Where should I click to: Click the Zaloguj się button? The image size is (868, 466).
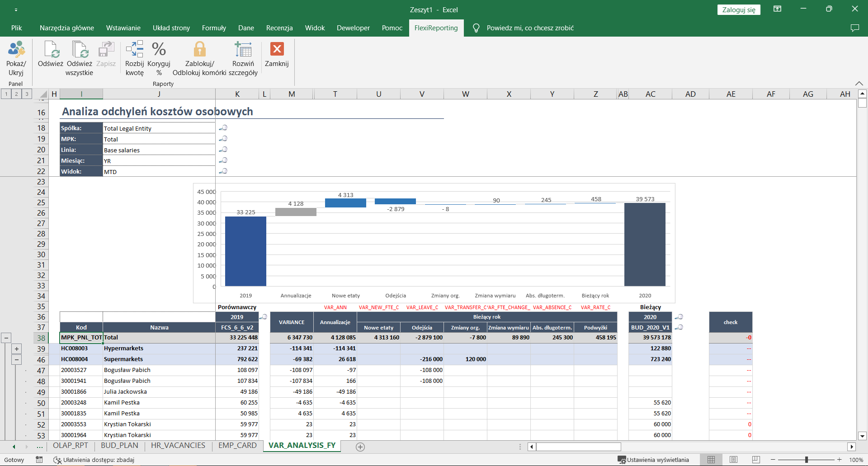pyautogui.click(x=738, y=10)
